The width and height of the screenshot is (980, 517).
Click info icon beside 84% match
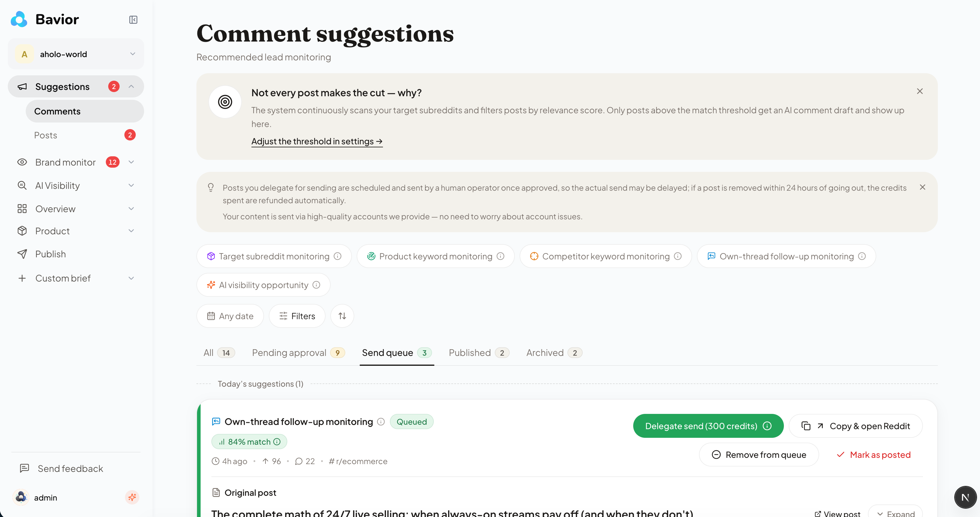(x=277, y=442)
